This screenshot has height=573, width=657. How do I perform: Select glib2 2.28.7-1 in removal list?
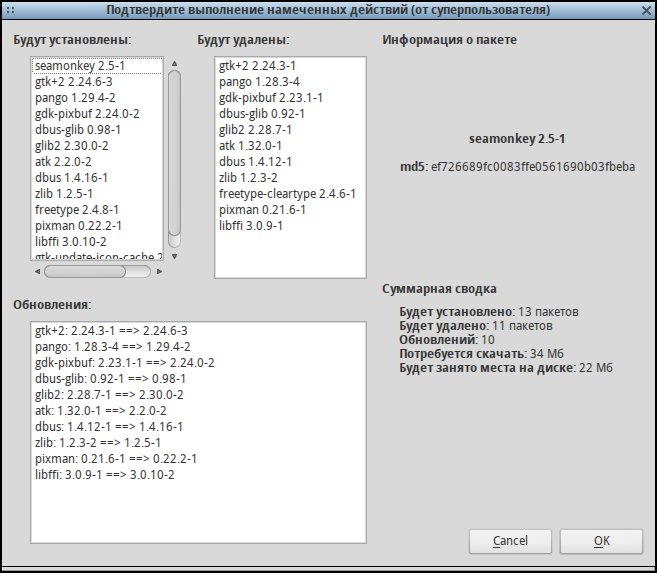point(290,129)
